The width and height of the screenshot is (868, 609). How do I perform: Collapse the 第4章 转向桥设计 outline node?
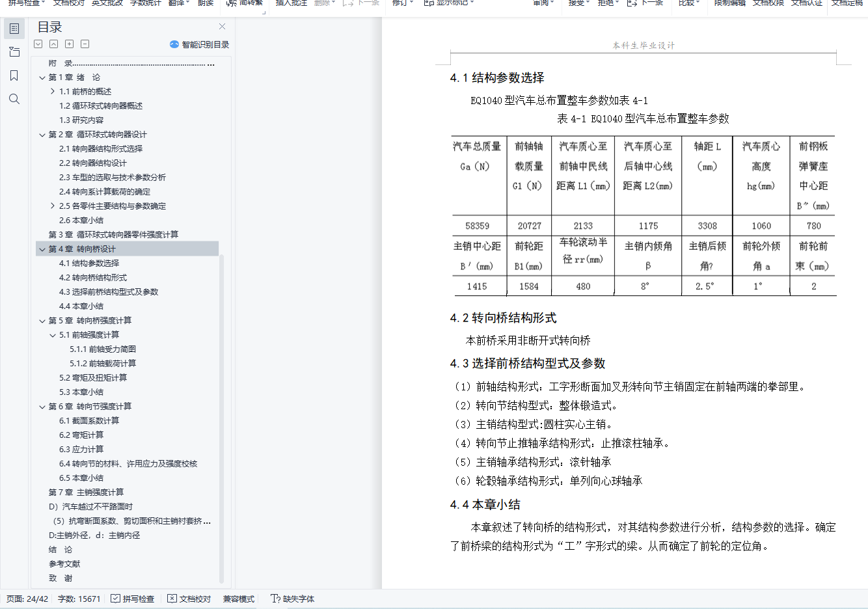(x=42, y=249)
